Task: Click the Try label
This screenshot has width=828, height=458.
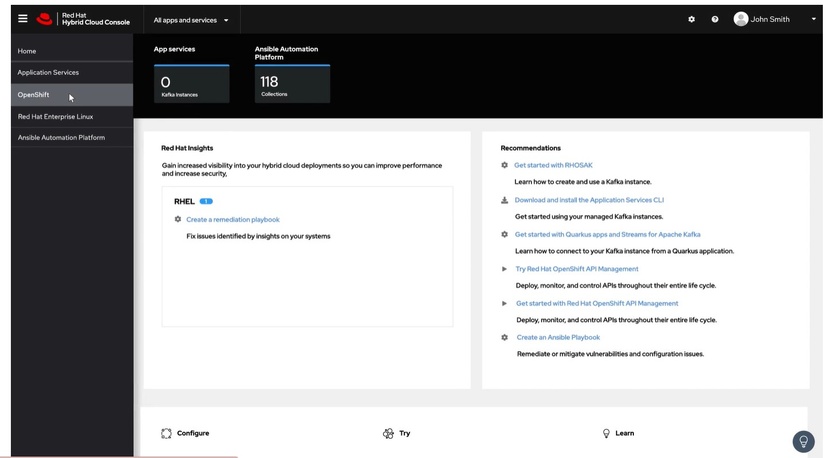Action: point(405,433)
